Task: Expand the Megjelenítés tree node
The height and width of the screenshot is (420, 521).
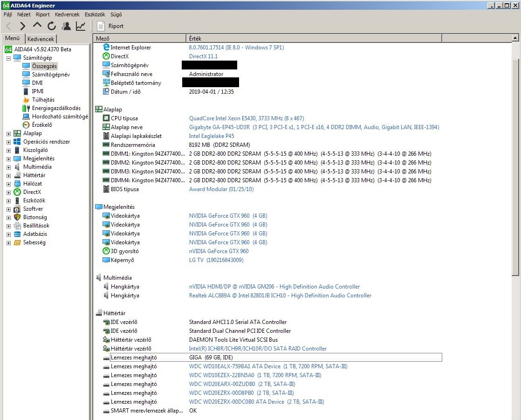Action: click(9, 159)
